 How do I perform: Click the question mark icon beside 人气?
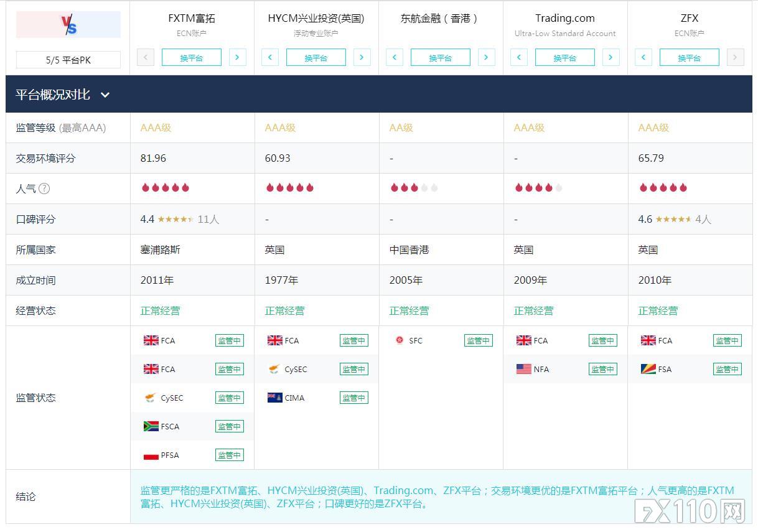(x=44, y=189)
